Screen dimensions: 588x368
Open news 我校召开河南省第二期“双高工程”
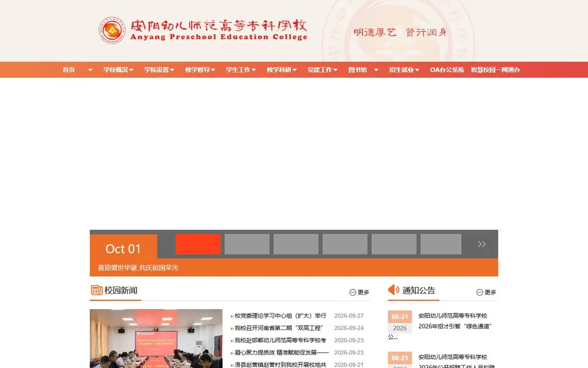coord(279,328)
